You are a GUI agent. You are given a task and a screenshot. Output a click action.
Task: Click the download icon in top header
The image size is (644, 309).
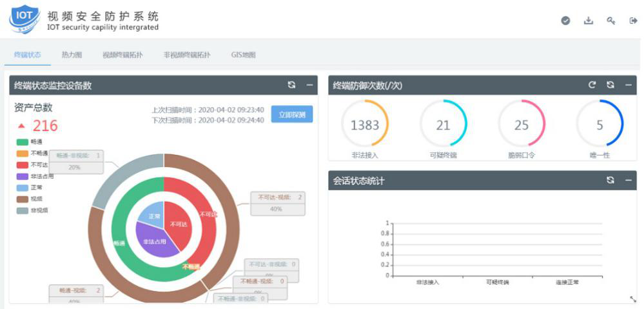[588, 21]
